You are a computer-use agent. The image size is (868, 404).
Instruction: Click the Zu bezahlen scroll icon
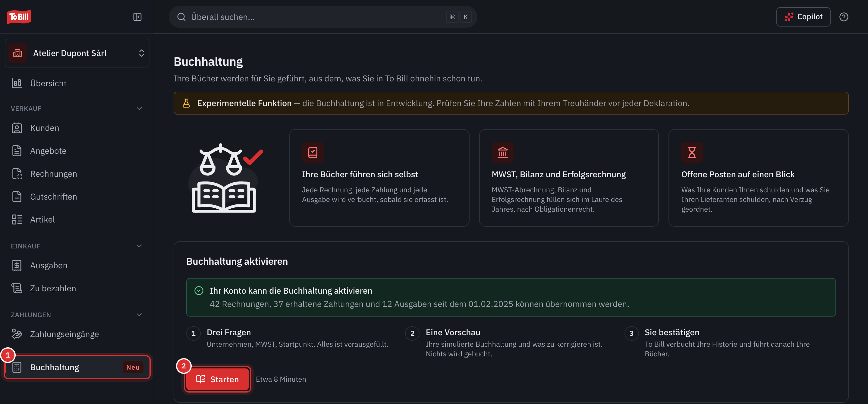[17, 289]
